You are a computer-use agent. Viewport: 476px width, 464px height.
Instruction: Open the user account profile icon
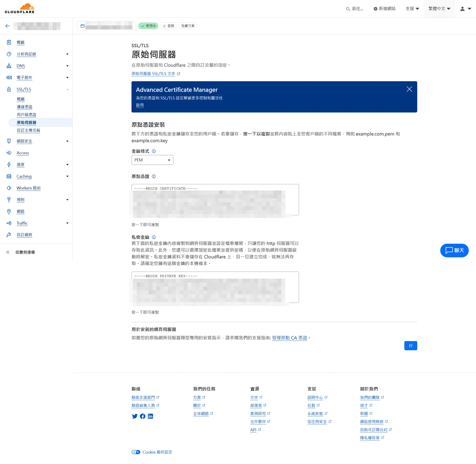coord(465,9)
